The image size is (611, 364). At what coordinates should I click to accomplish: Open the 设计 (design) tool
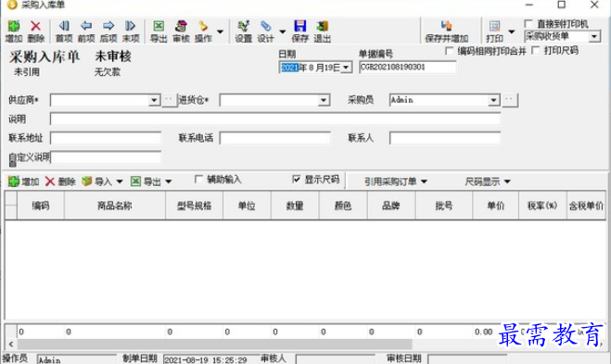click(266, 31)
